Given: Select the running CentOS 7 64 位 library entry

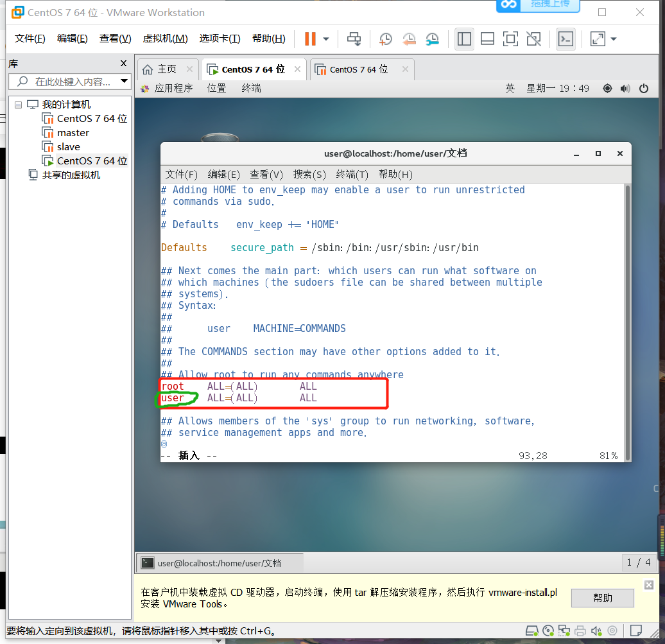Looking at the screenshot, I should coord(85,161).
